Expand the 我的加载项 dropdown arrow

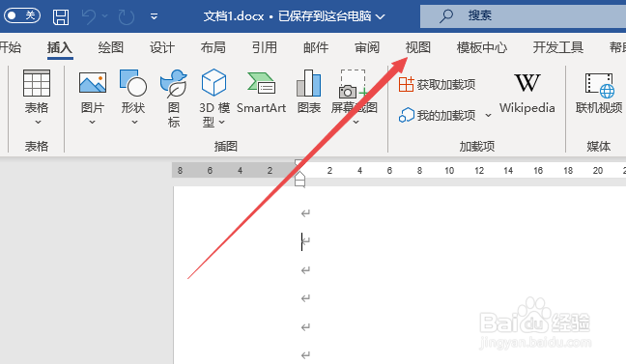(x=488, y=115)
